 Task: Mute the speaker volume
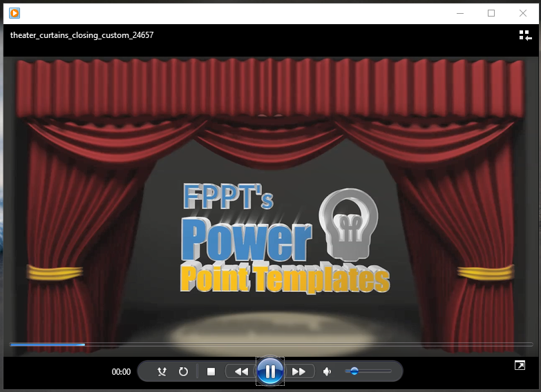pos(328,371)
